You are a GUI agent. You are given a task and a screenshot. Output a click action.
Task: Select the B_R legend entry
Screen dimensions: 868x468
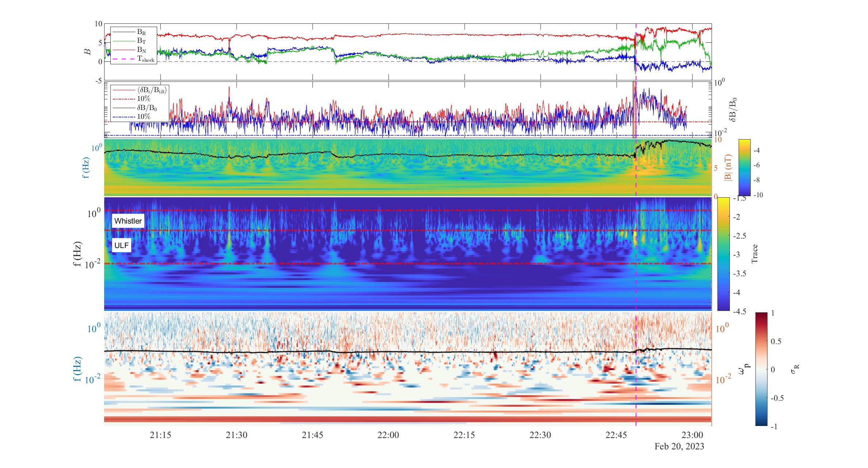134,32
